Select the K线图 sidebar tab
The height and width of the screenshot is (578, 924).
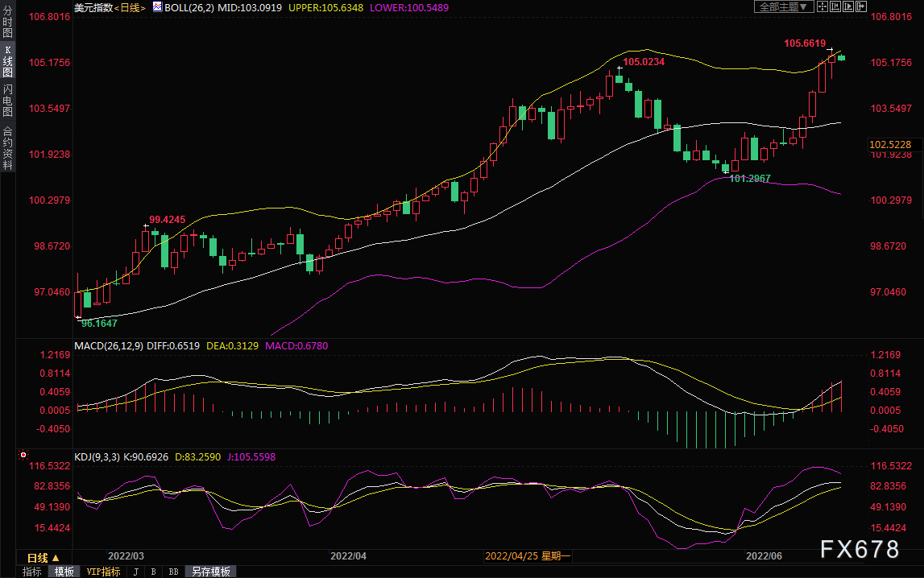[8, 61]
